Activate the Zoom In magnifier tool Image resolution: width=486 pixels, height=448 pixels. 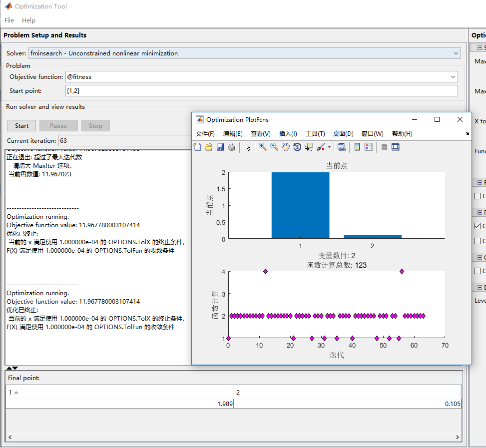click(x=263, y=147)
